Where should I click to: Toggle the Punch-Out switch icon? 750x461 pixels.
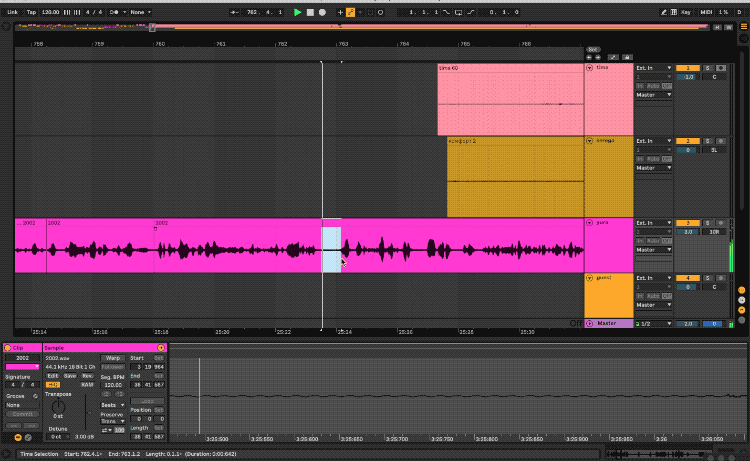coord(471,12)
